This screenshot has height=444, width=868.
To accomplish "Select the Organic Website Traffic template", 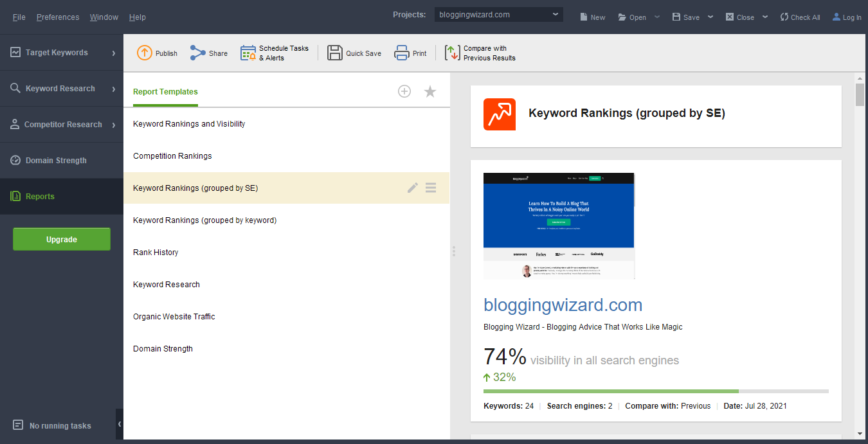I will pyautogui.click(x=286, y=317).
